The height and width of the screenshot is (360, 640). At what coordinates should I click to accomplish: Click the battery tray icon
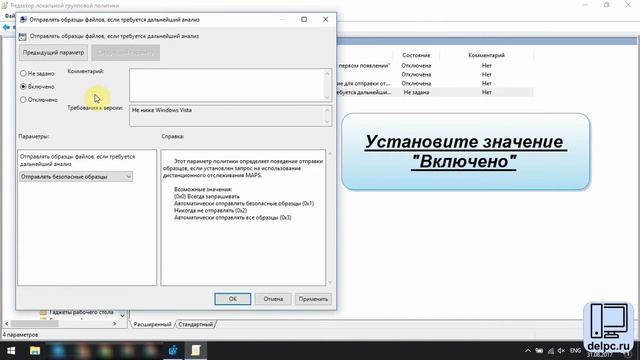tap(539, 351)
